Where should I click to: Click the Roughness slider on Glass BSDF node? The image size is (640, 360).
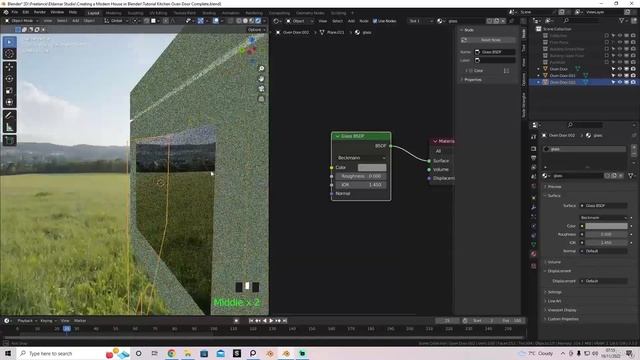pyautogui.click(x=361, y=176)
